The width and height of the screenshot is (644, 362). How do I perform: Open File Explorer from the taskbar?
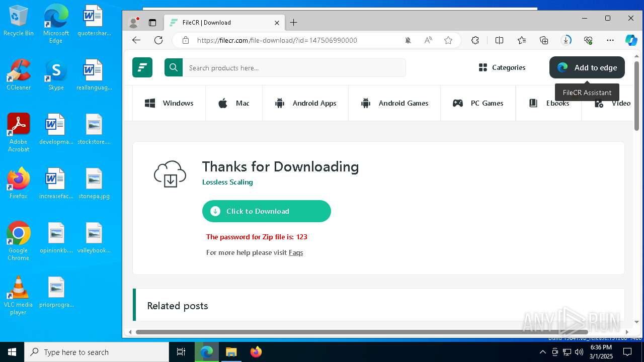click(231, 352)
